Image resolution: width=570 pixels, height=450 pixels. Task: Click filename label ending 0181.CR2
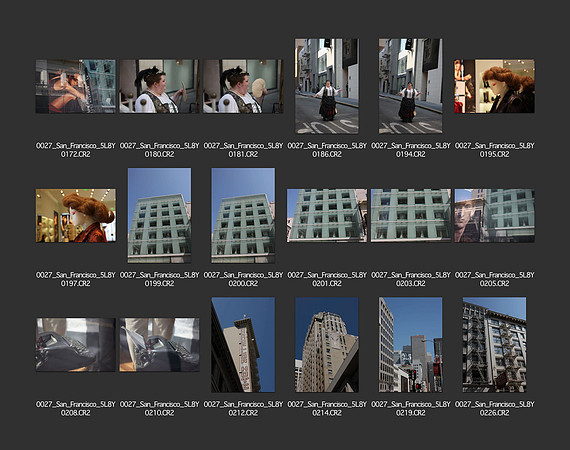point(243,150)
